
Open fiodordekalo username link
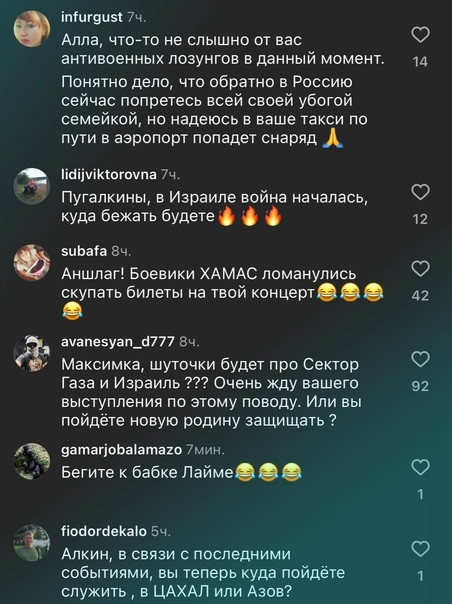pyautogui.click(x=104, y=532)
